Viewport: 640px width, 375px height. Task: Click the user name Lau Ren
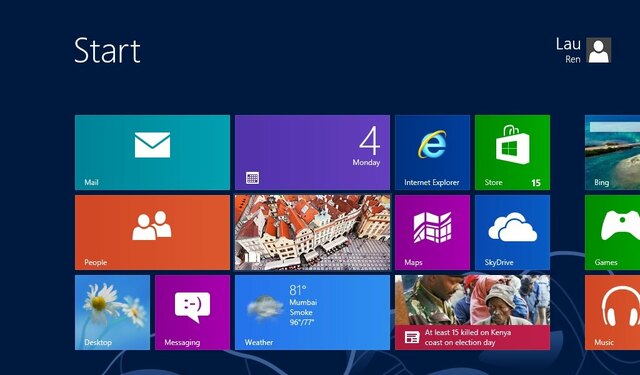[568, 50]
